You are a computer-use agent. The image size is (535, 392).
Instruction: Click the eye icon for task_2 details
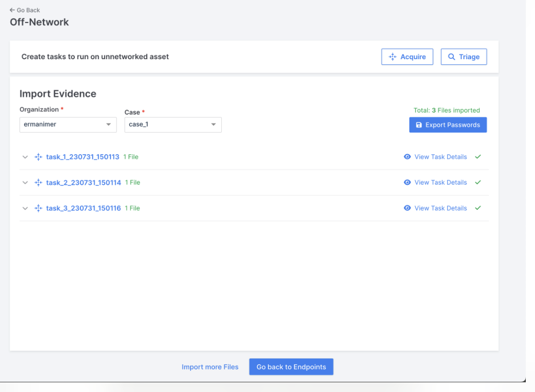click(x=407, y=183)
